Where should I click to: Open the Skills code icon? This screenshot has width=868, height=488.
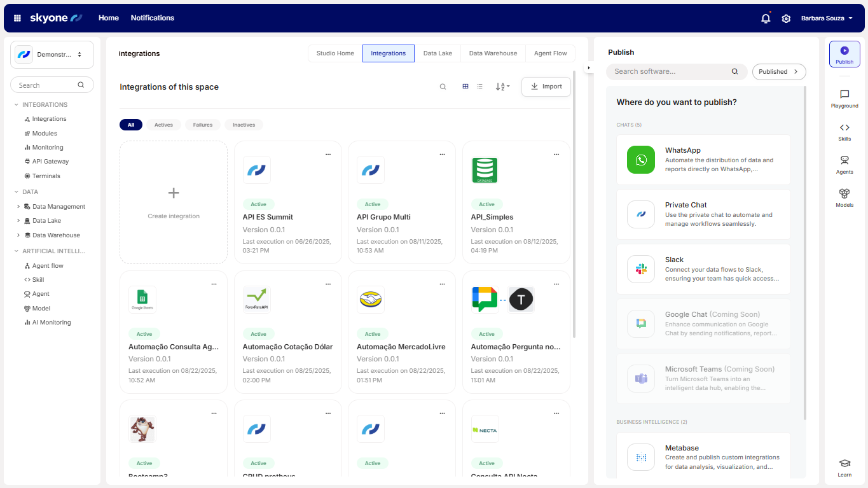click(844, 132)
